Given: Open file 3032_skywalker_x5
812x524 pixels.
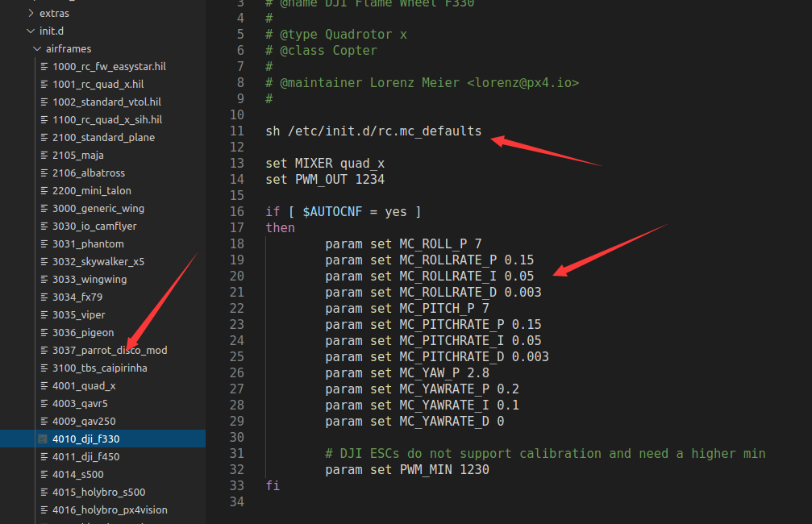Looking at the screenshot, I should pyautogui.click(x=98, y=261).
